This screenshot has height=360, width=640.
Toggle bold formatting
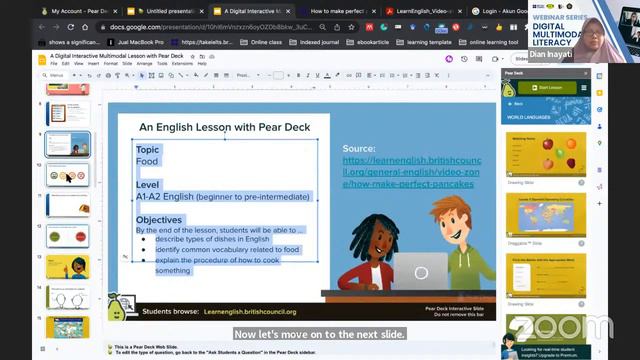pyautogui.click(x=298, y=76)
